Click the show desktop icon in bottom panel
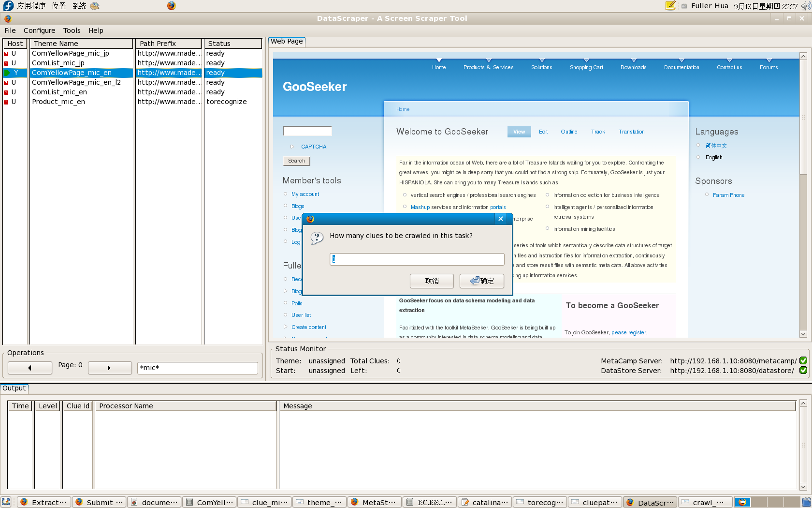Image resolution: width=812 pixels, height=508 pixels. (6, 502)
